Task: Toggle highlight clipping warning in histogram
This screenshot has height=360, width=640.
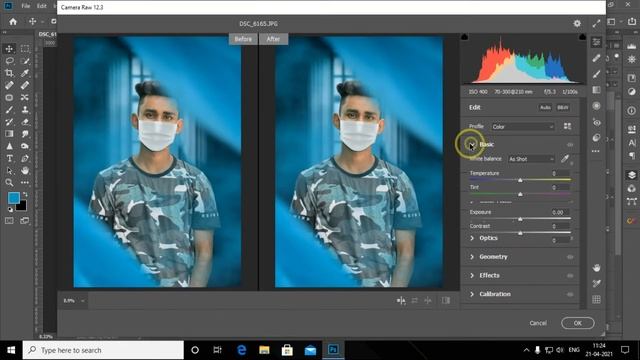Action: click(x=582, y=37)
